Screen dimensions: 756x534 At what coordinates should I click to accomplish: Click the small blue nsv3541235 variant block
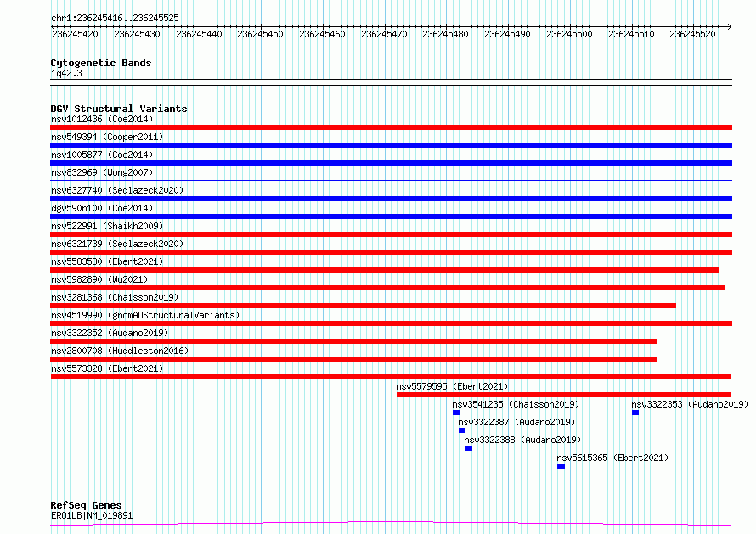pyautogui.click(x=456, y=413)
